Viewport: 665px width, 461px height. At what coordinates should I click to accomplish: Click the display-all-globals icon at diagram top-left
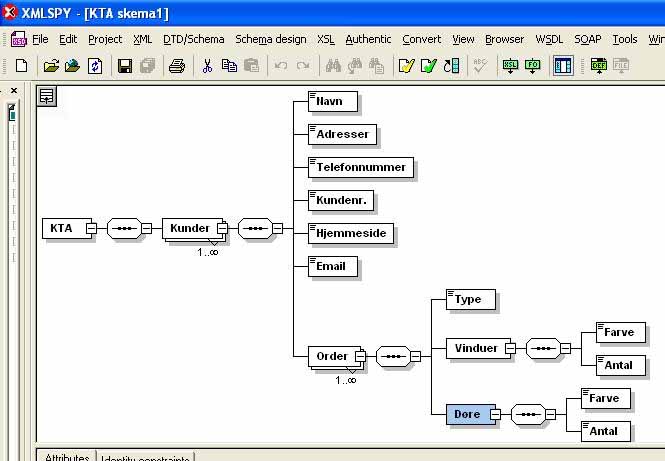click(47, 96)
